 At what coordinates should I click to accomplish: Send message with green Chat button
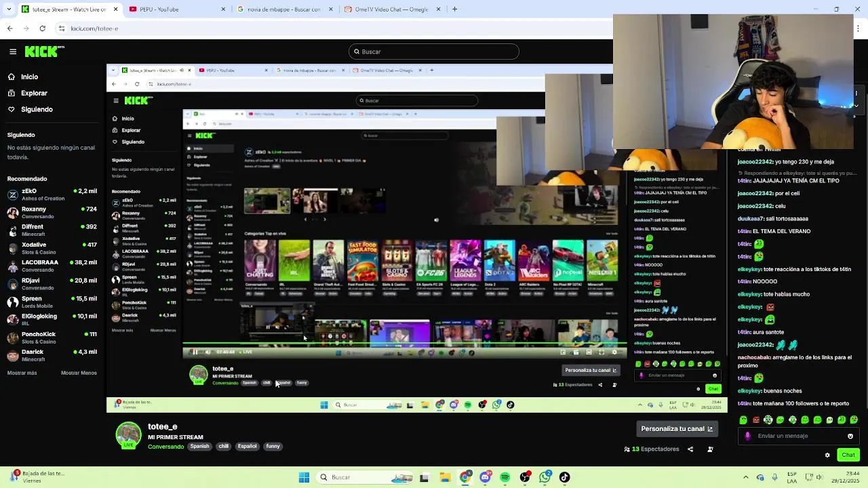tap(848, 455)
